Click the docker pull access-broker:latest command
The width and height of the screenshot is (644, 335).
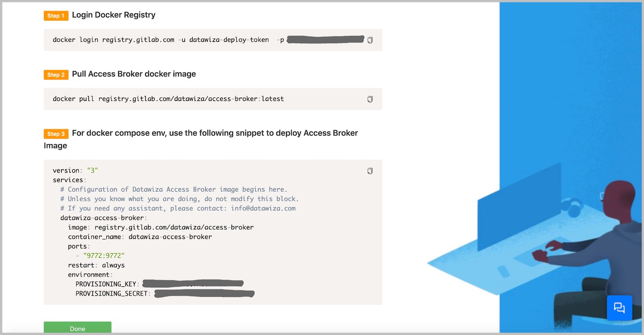[168, 99]
